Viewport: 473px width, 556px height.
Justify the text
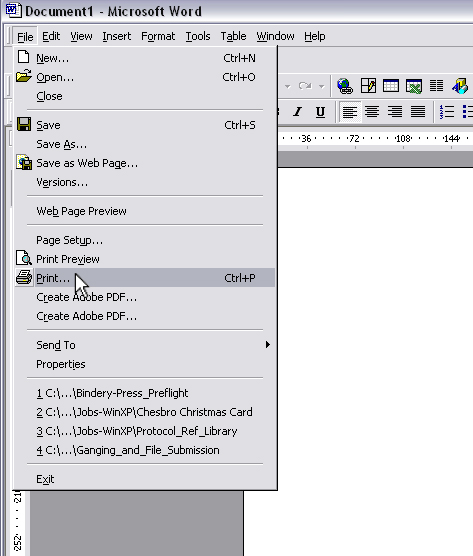418,112
